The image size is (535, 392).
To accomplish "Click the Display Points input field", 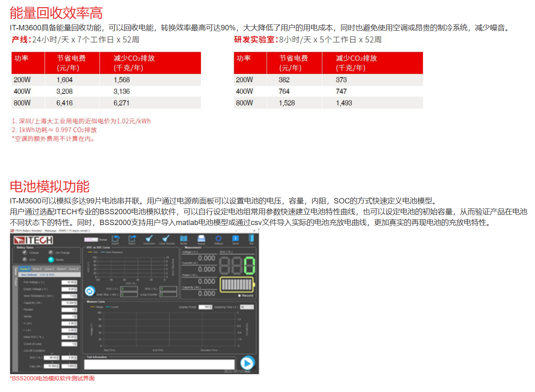I will (x=205, y=307).
